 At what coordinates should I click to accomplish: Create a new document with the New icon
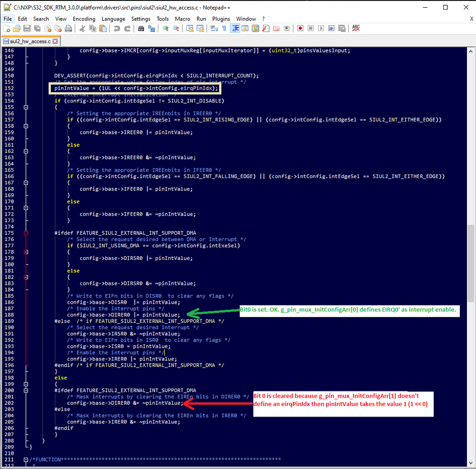[x=7, y=29]
